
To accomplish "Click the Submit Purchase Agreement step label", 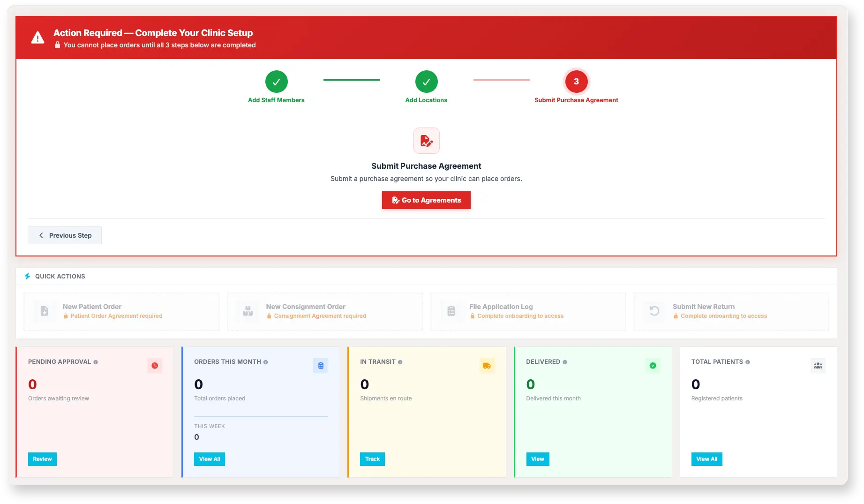I will click(x=576, y=100).
